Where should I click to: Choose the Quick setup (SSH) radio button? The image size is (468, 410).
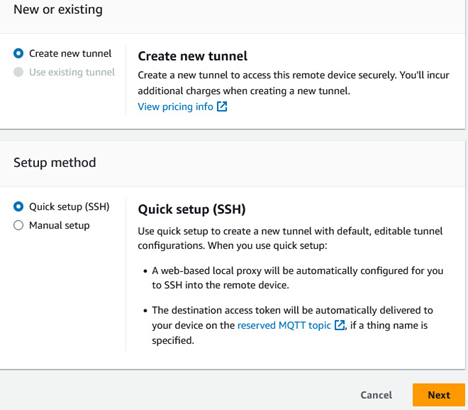point(18,207)
